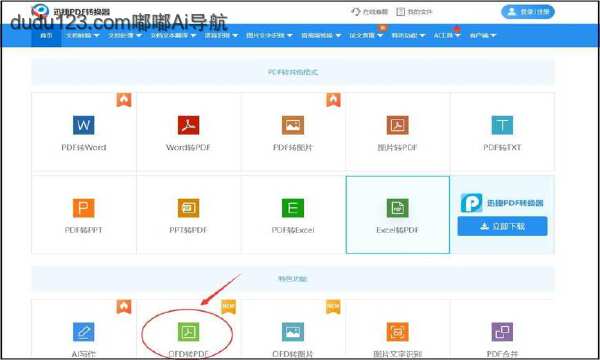Open the Word转PDF converter tile
Viewport: 600px width, 360px height.
coord(188,132)
